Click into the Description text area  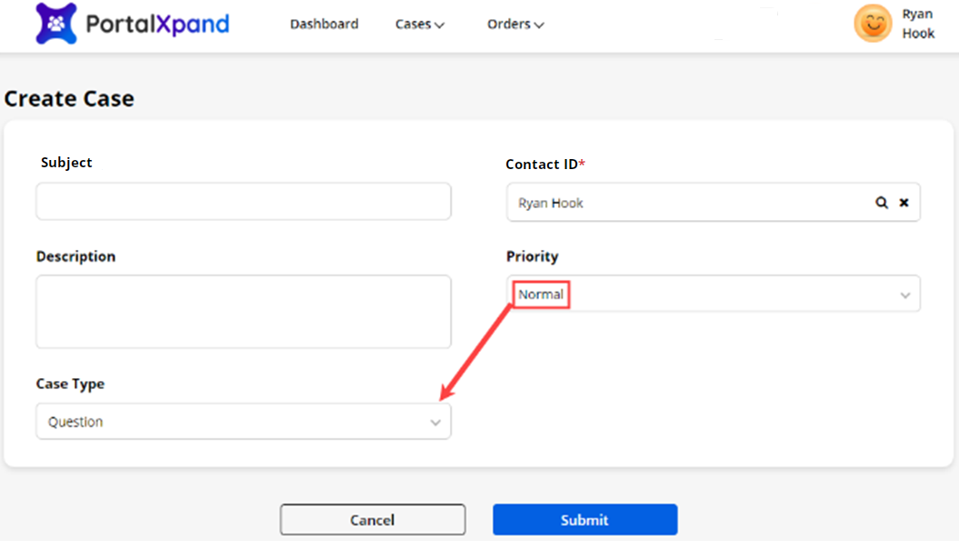pos(243,312)
